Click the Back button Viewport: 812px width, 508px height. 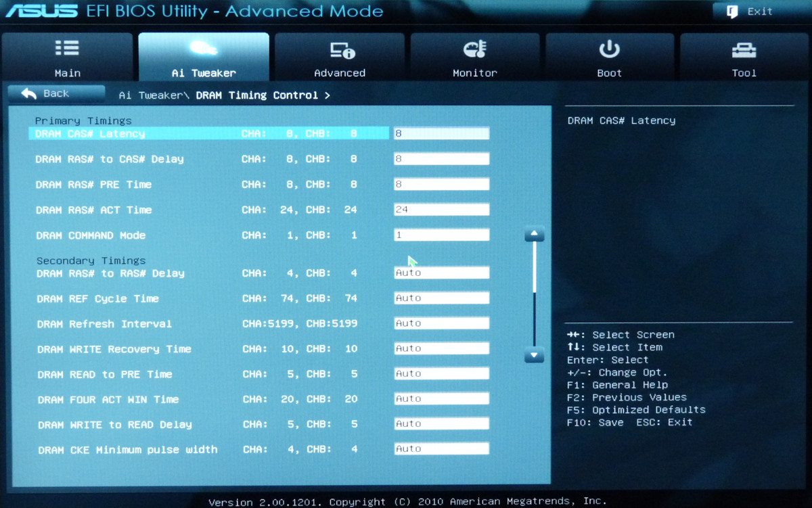point(56,93)
